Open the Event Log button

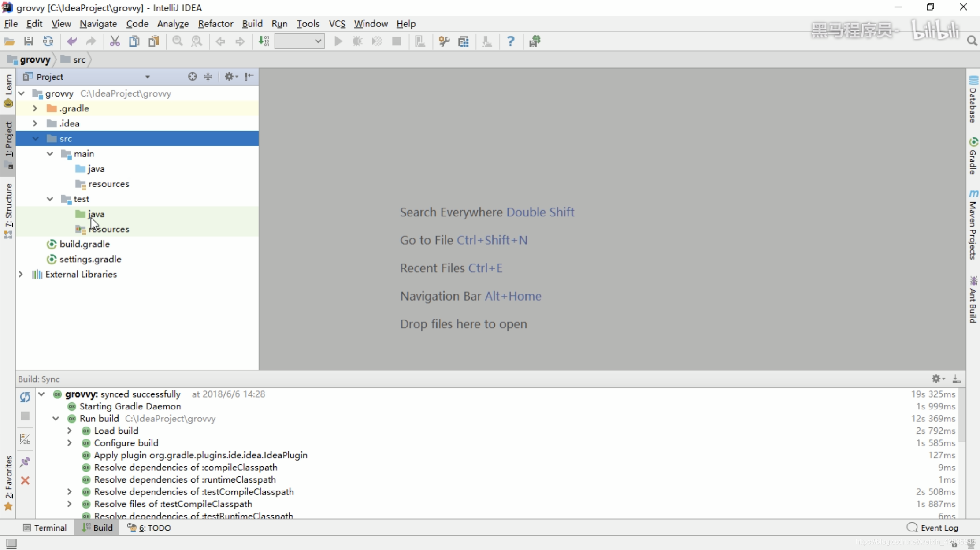[933, 528]
